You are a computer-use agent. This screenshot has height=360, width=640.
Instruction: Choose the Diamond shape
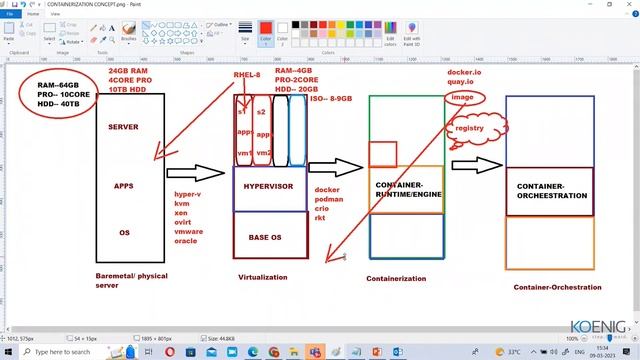[154, 33]
